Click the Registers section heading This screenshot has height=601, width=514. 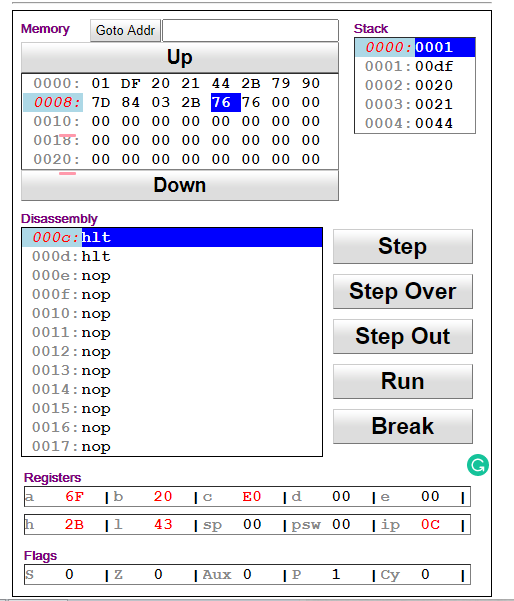(53, 478)
